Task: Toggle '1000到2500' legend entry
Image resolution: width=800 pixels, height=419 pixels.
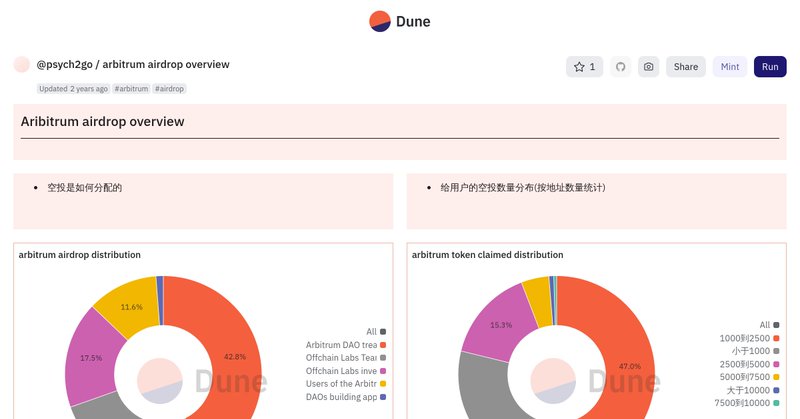Action: click(749, 338)
